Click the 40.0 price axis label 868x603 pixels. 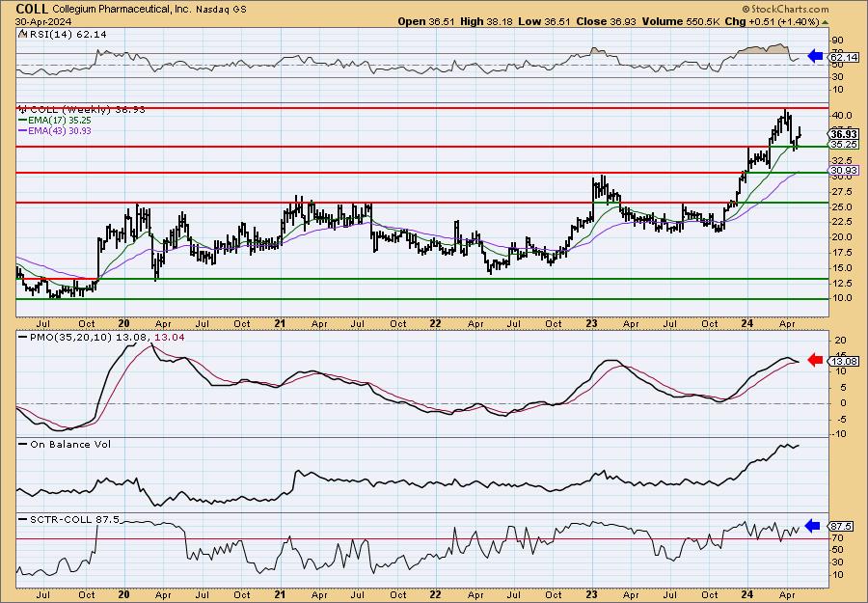click(x=841, y=116)
